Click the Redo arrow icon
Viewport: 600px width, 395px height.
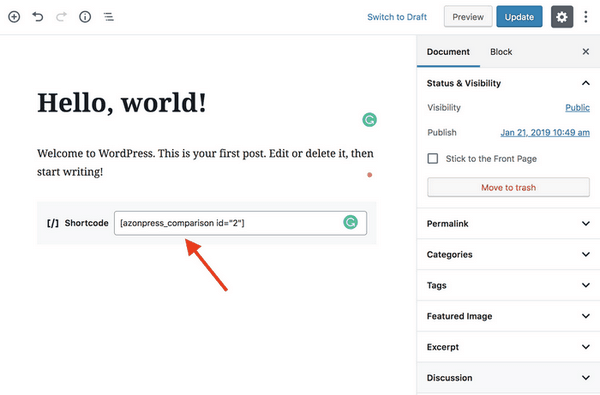coord(61,17)
